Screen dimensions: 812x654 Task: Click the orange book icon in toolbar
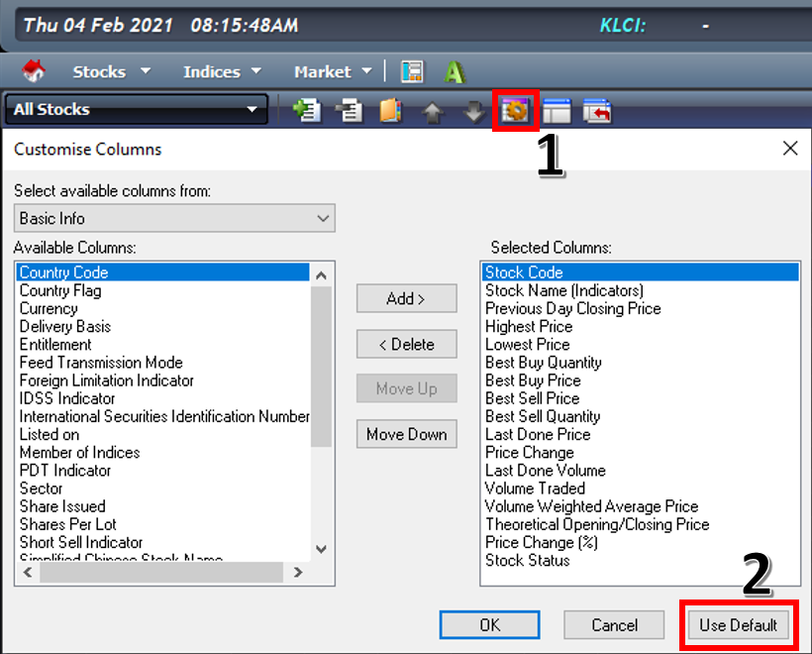(390, 111)
